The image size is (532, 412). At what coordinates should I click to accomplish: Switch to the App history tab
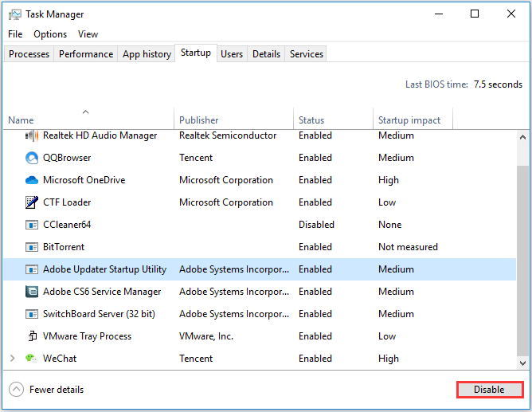(147, 54)
